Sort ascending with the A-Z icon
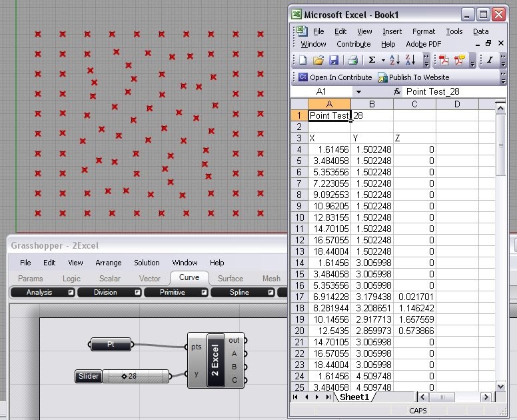517x420 pixels. point(394,60)
